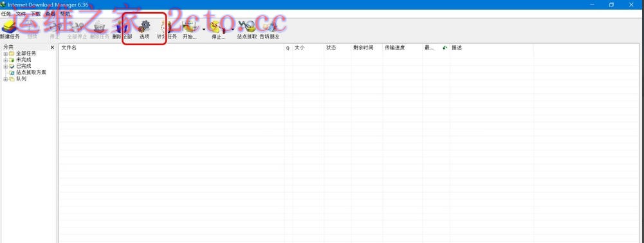Open the 帮助 menu
This screenshot has height=243, width=644.
click(65, 14)
